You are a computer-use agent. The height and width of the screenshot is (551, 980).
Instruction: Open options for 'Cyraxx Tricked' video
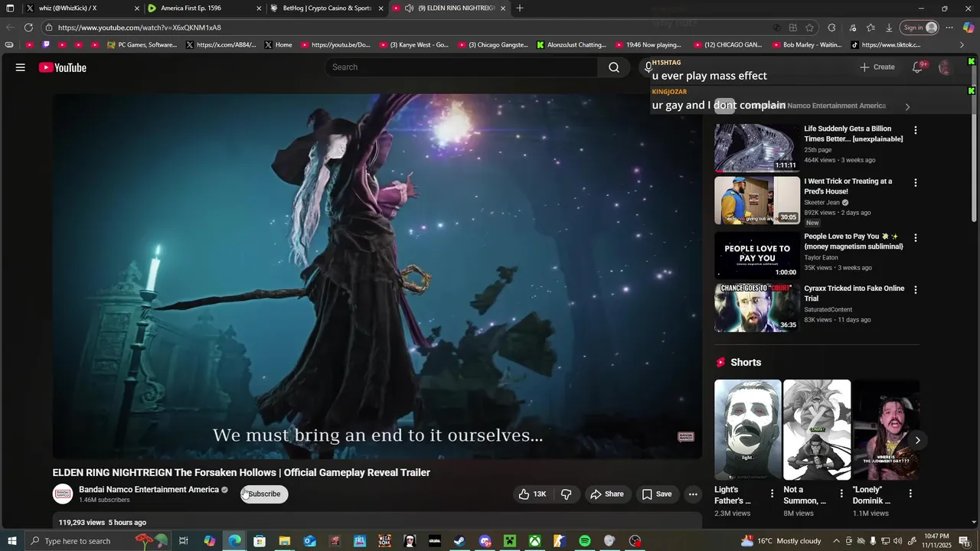click(x=916, y=290)
